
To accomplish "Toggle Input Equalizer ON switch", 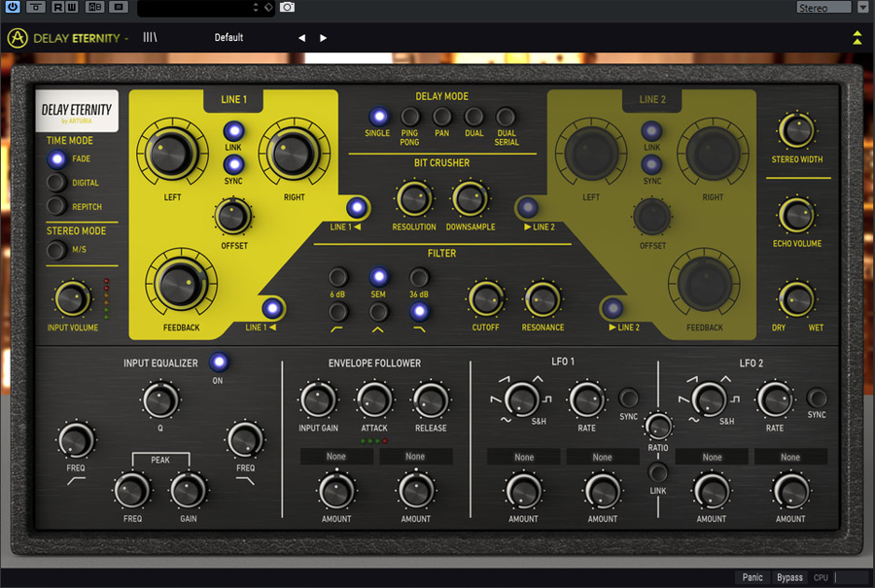I will pyautogui.click(x=219, y=363).
